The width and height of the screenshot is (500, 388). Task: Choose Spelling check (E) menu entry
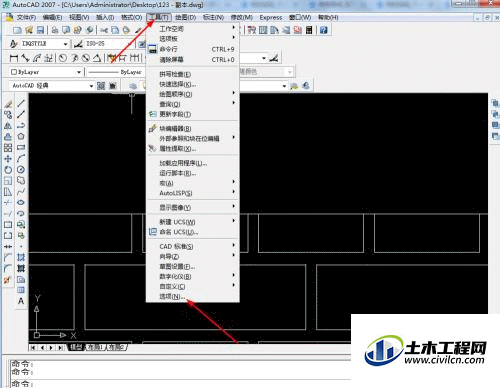[192, 74]
